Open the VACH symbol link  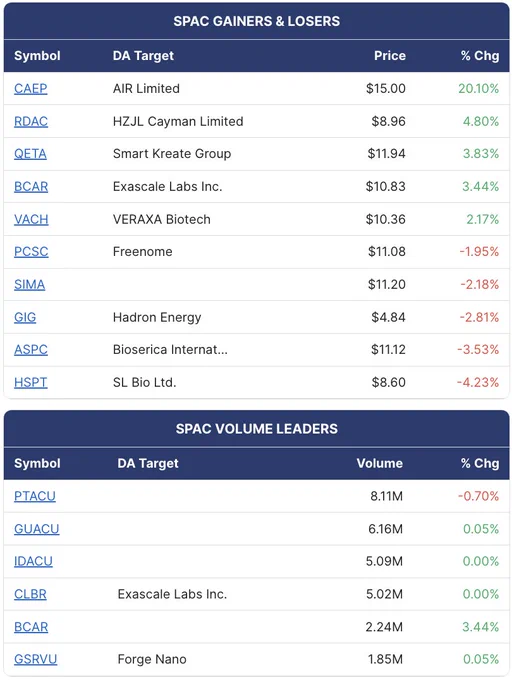tap(31, 219)
